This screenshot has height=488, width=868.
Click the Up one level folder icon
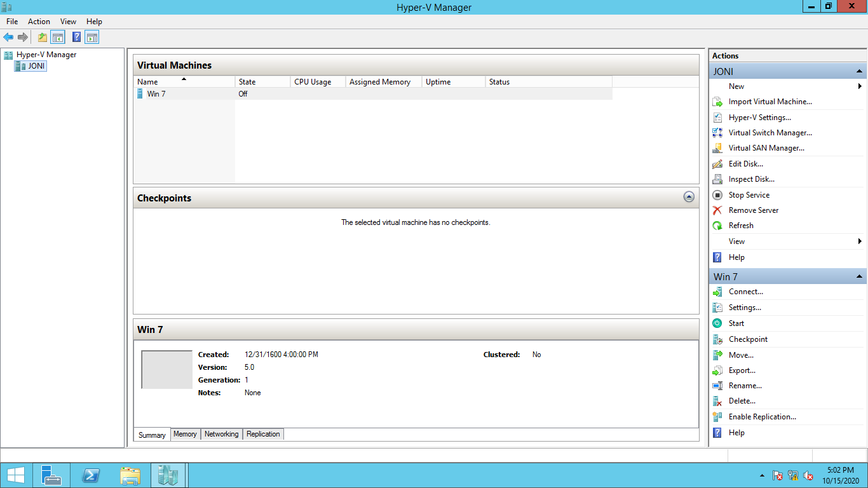tap(43, 37)
